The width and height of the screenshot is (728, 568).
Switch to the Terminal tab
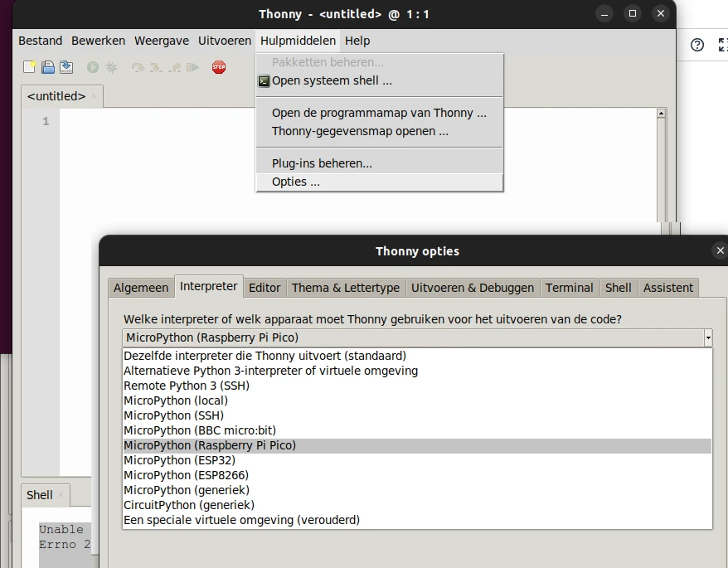pyautogui.click(x=569, y=288)
